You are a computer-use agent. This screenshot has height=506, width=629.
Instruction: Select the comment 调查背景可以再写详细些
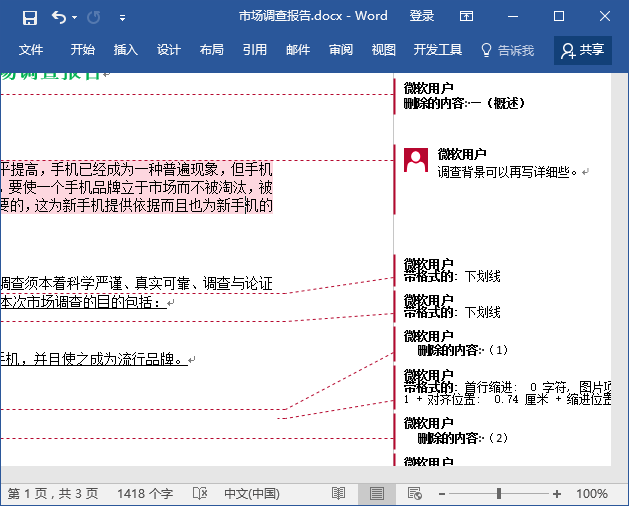point(507,172)
